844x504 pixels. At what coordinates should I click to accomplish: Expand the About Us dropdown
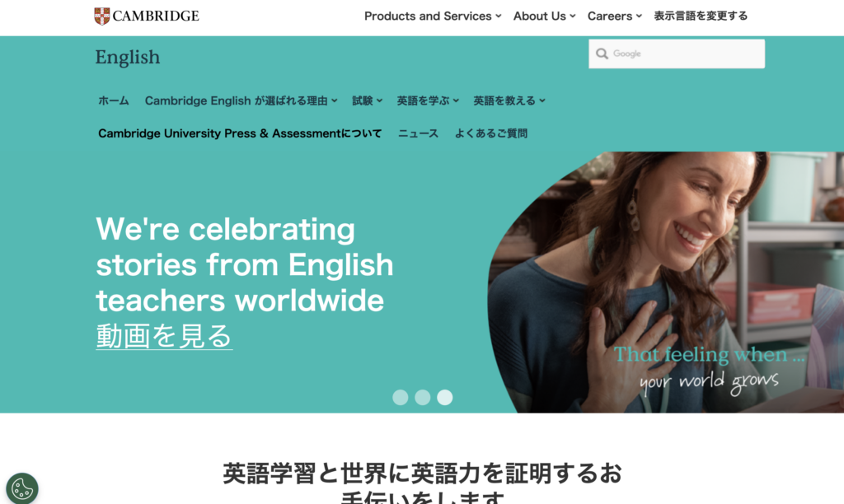544,16
